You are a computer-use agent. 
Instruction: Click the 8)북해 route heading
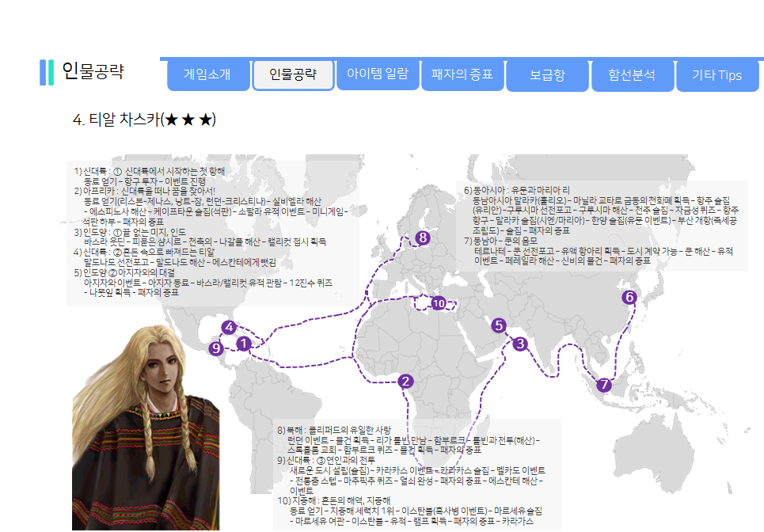coord(334,430)
